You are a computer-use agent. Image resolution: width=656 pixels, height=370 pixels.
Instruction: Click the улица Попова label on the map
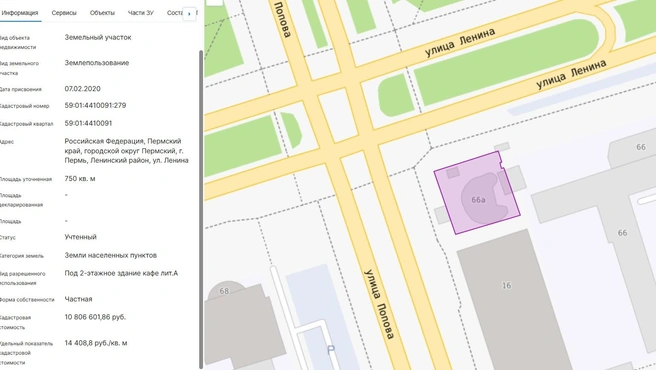[x=379, y=304]
